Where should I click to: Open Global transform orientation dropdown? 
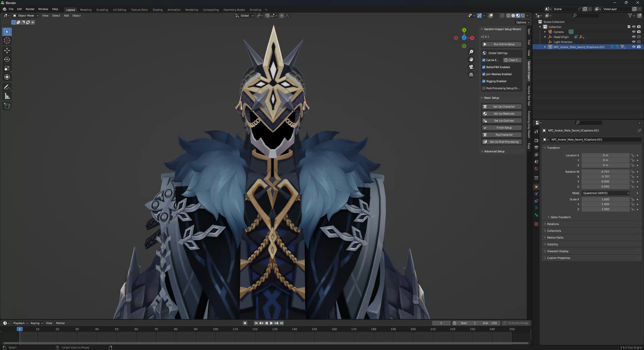245,16
